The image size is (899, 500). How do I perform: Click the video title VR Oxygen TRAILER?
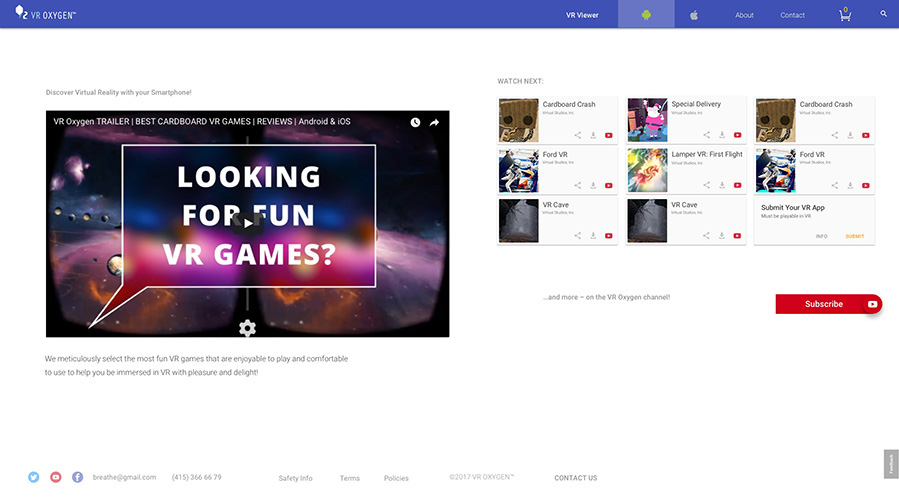pyautogui.click(x=202, y=122)
